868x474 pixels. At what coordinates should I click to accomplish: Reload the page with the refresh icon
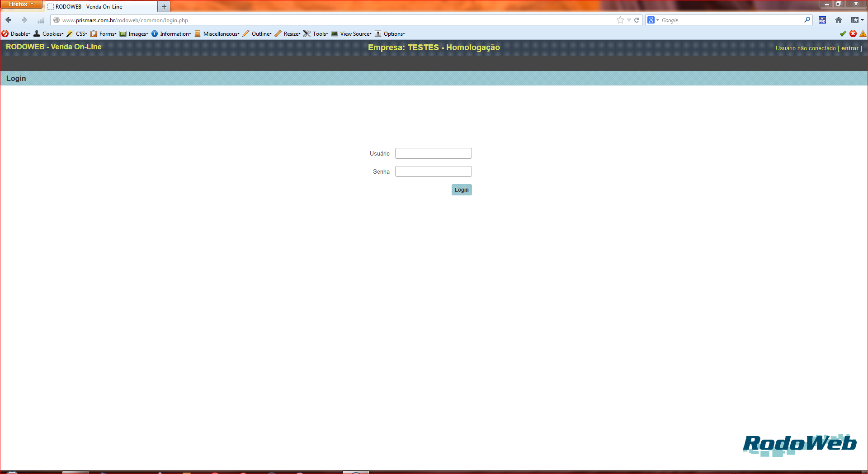[637, 20]
